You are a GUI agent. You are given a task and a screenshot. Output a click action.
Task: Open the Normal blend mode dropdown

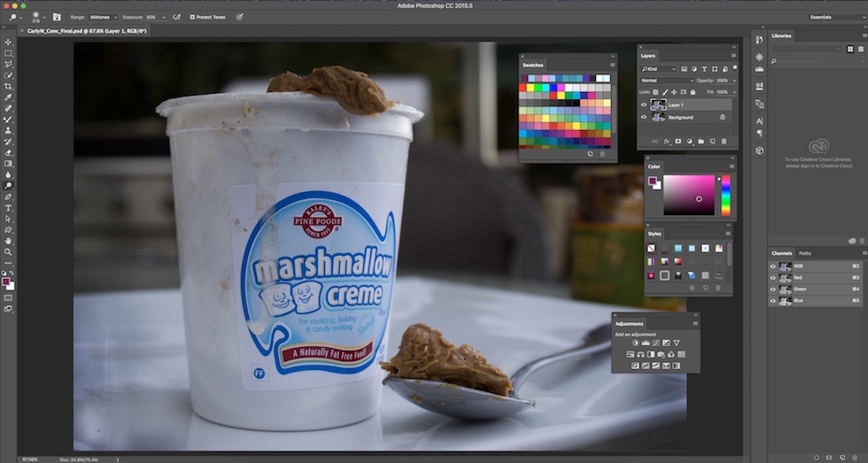pyautogui.click(x=667, y=81)
